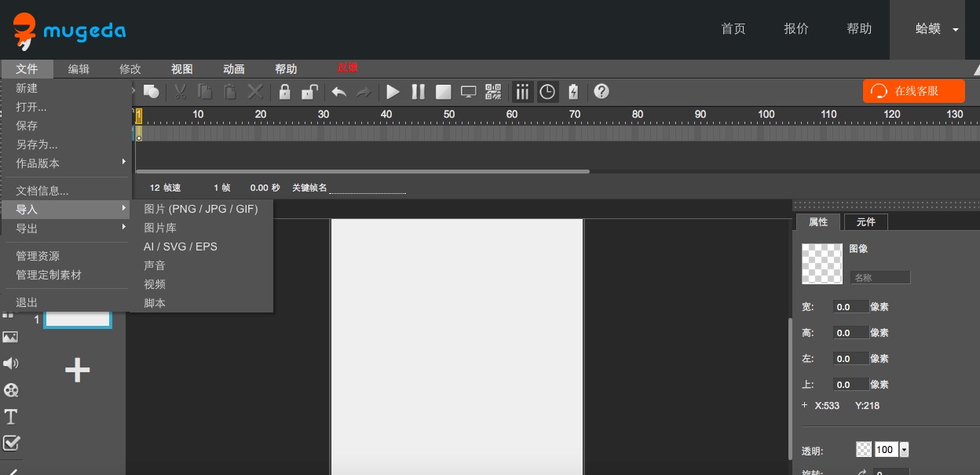This screenshot has height=475, width=980.
Task: Click the copy icon in the toolbar
Action: click(x=204, y=92)
